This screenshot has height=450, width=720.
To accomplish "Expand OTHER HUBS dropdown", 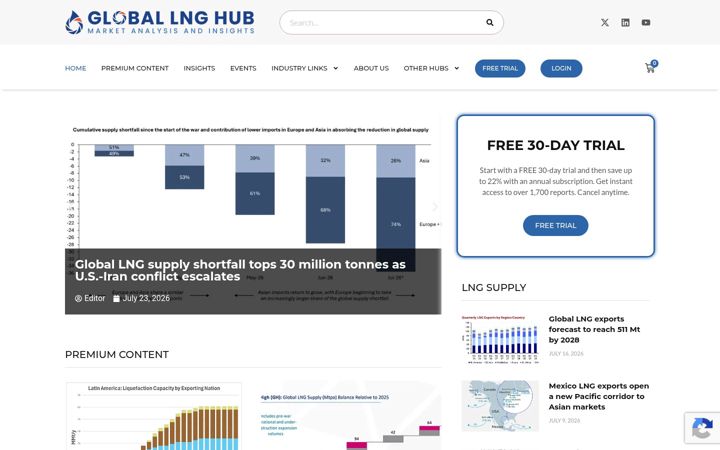I will tap(431, 68).
